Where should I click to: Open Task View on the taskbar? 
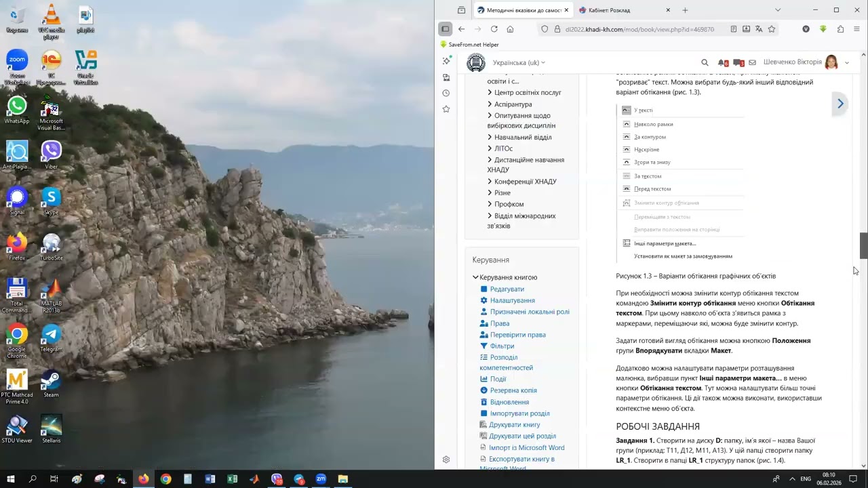[x=54, y=479]
